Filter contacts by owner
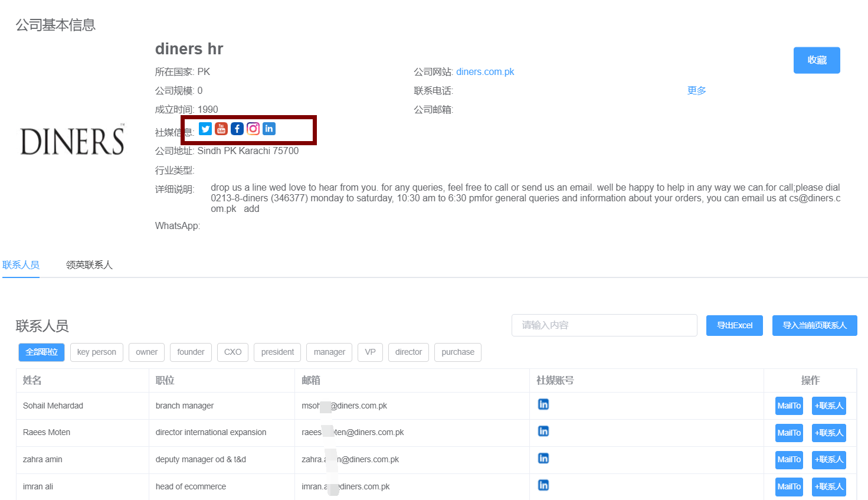Screen dimensions: 868x500 [x=147, y=352]
